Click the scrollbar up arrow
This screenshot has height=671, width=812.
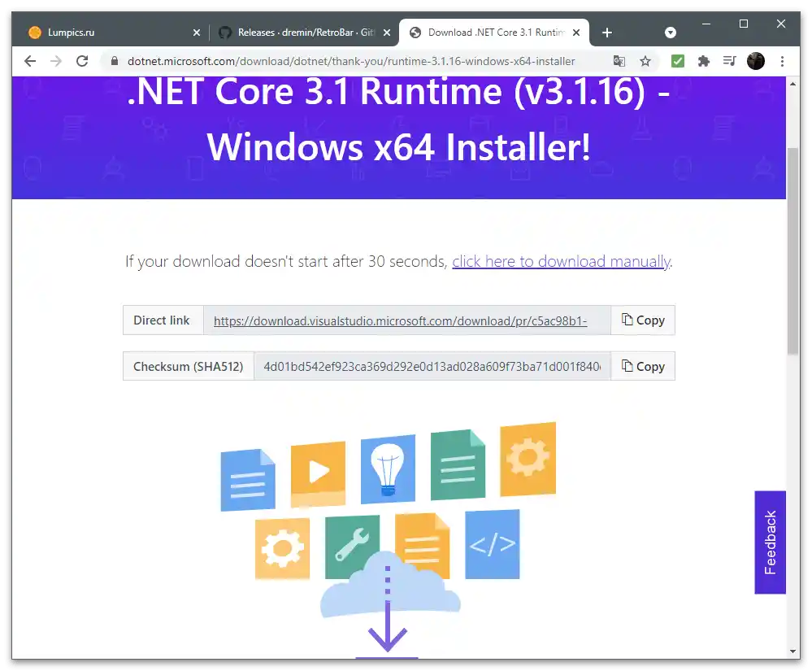point(792,84)
